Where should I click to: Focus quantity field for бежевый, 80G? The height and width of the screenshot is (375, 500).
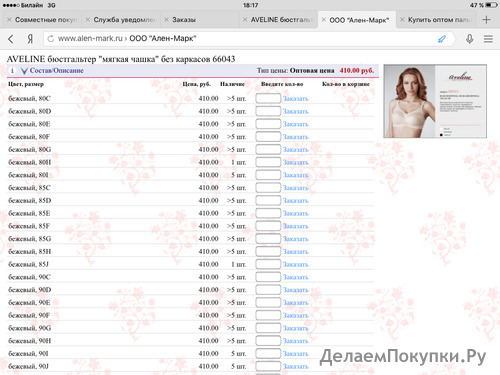(x=268, y=149)
